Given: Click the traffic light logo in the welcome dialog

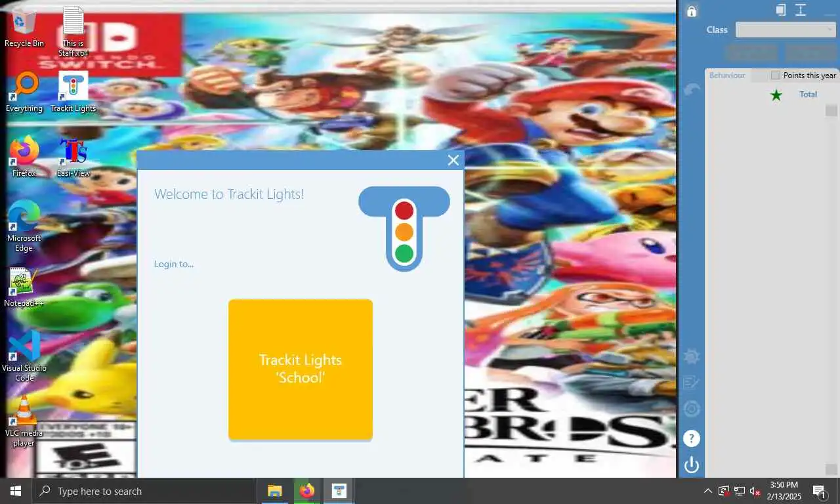Looking at the screenshot, I should pyautogui.click(x=404, y=228).
